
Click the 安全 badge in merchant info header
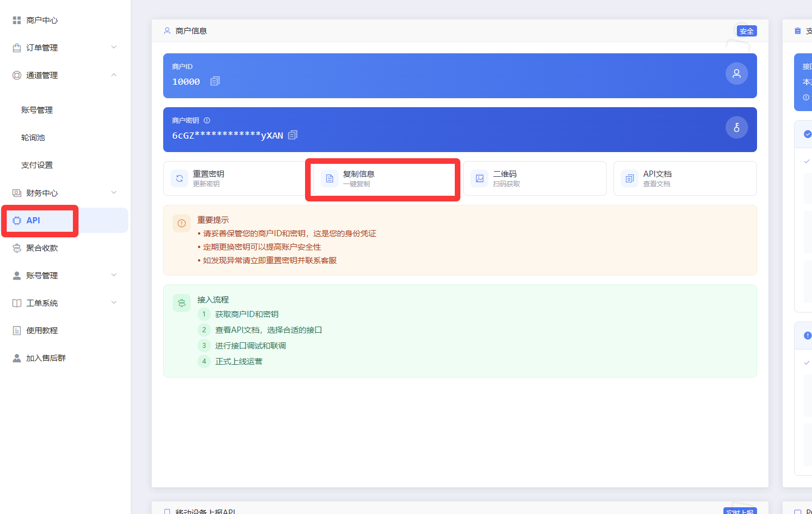[746, 31]
